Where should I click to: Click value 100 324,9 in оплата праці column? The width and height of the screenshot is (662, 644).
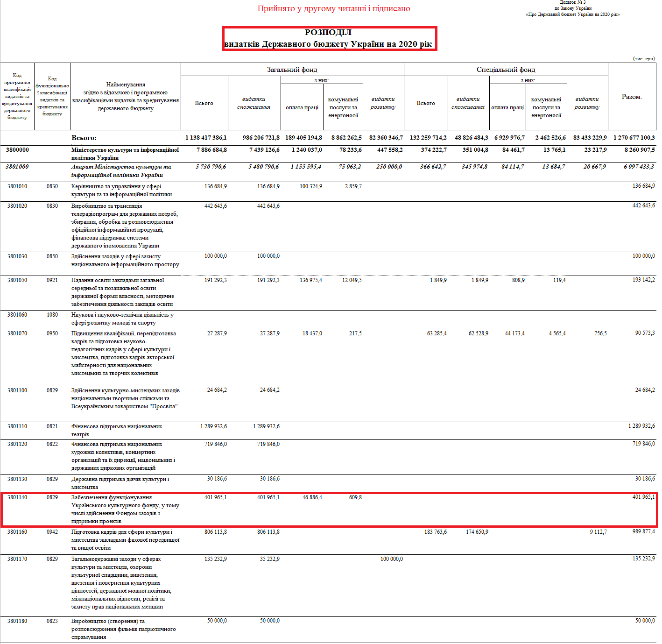click(311, 186)
